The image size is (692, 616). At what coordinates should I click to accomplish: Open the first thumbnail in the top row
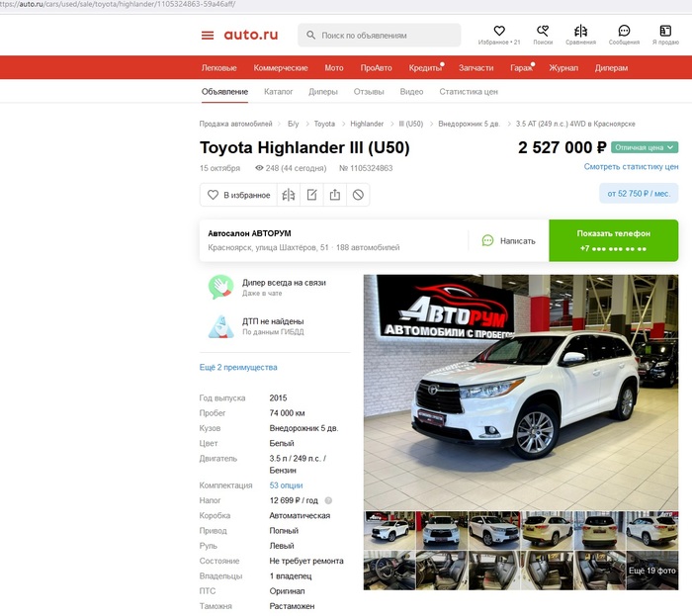(389, 530)
